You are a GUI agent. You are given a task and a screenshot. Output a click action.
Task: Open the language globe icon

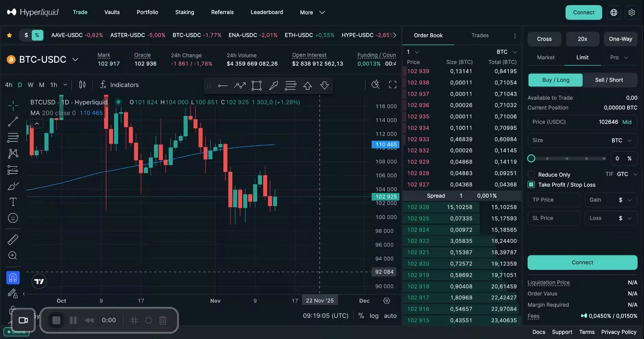pos(614,13)
